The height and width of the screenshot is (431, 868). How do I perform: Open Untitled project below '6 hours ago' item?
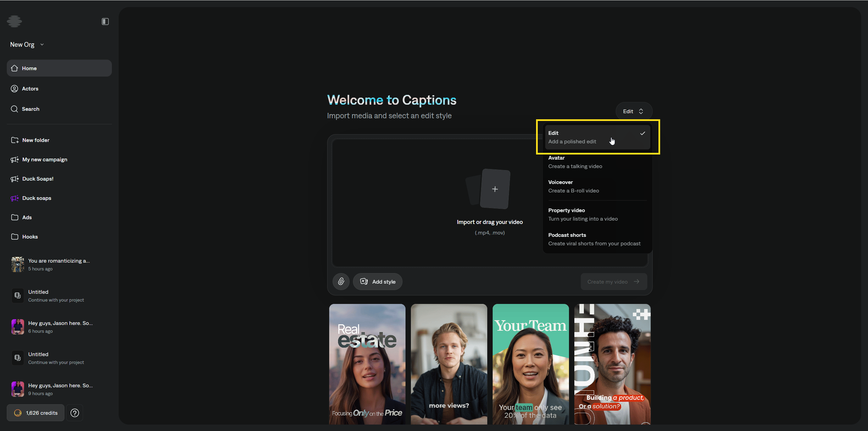[59, 358]
